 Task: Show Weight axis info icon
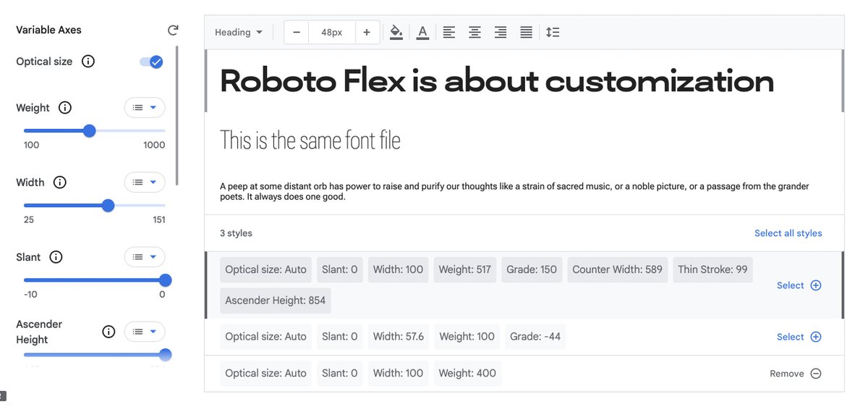coord(65,108)
